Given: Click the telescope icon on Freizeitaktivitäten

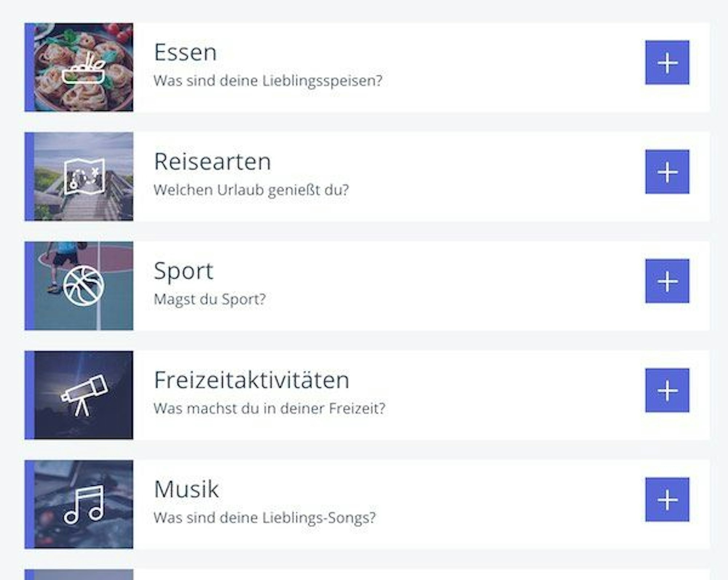Looking at the screenshot, I should pyautogui.click(x=84, y=395).
